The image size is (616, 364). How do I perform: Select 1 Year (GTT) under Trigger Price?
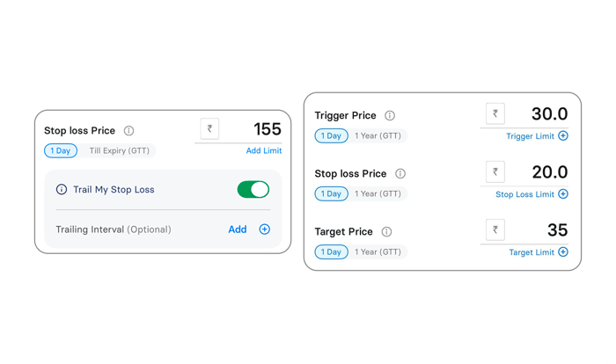[x=378, y=136]
